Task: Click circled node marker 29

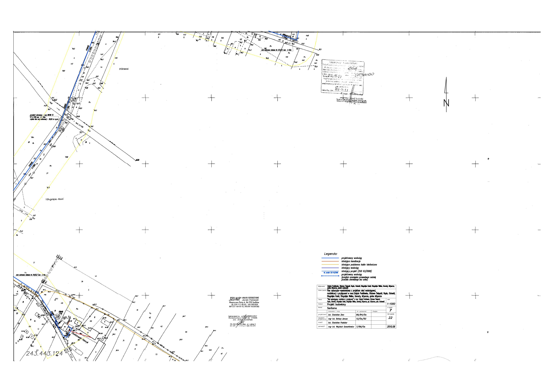Action: tap(62, 130)
